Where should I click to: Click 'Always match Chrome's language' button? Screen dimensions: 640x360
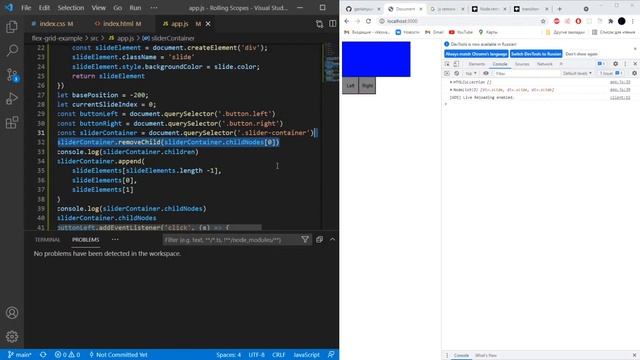pos(476,54)
